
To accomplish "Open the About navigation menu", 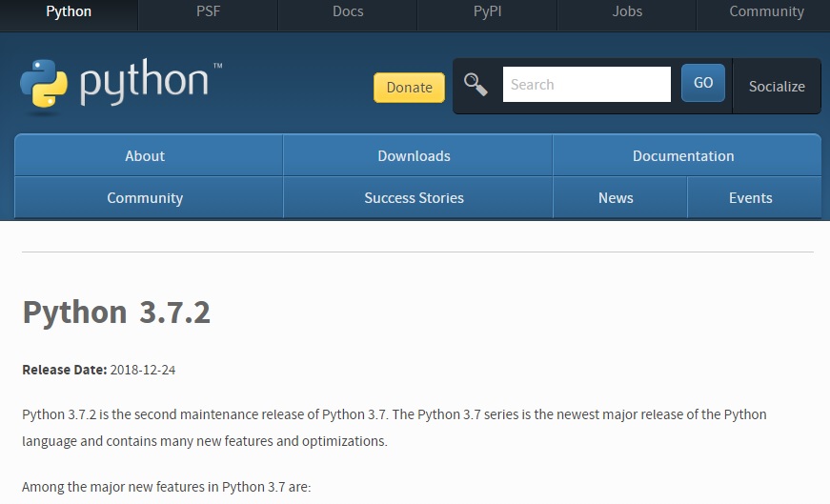I will pos(149,155).
